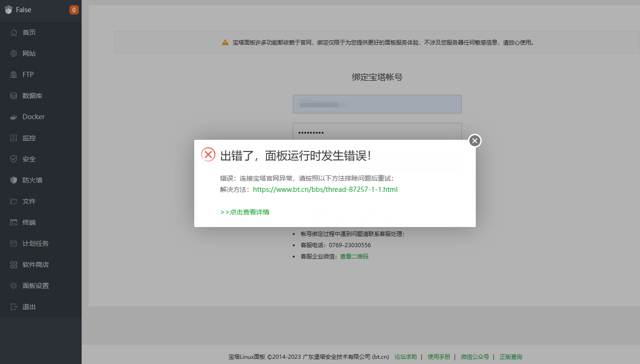Close the error dialog with round X
The width and height of the screenshot is (640, 364).
click(475, 141)
